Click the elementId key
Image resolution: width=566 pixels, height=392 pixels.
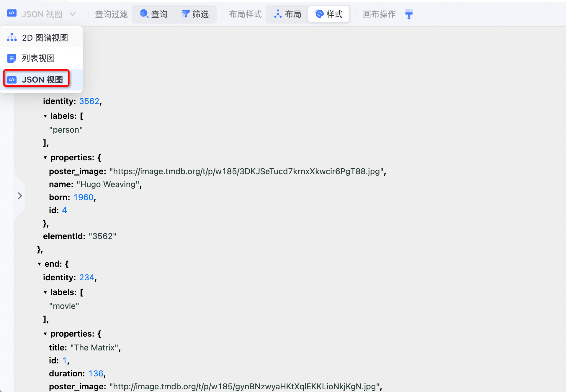64,236
